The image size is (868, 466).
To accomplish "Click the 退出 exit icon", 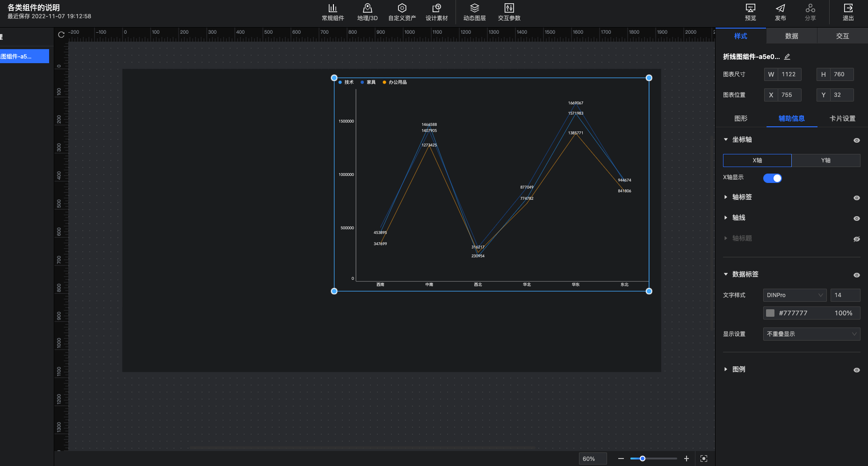I will 848,8.
